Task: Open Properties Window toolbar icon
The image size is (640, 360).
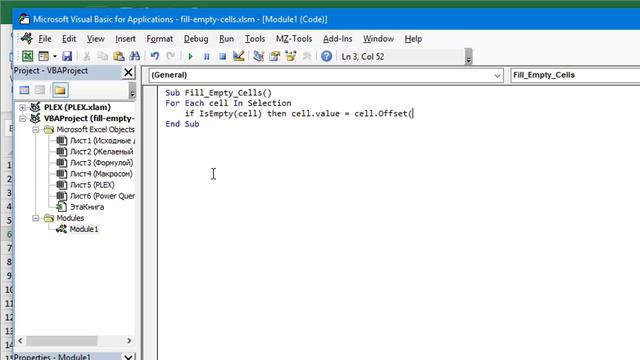Action: (x=275, y=56)
